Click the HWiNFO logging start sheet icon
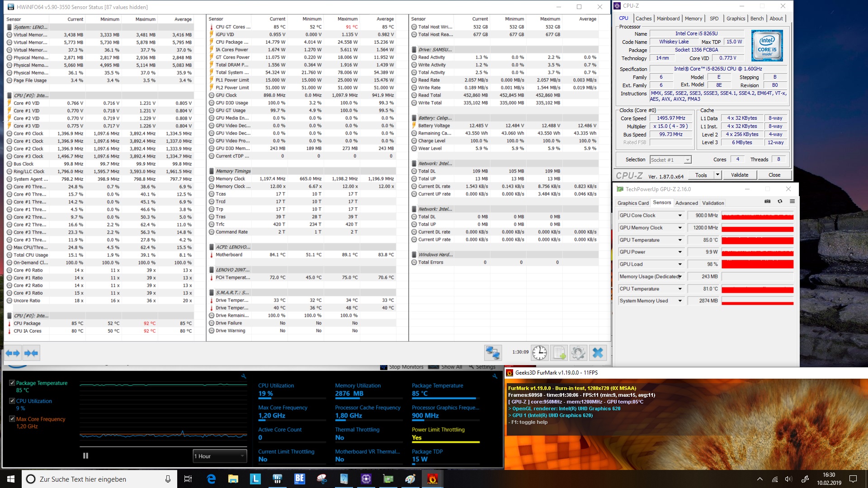This screenshot has width=868, height=488. (x=559, y=353)
